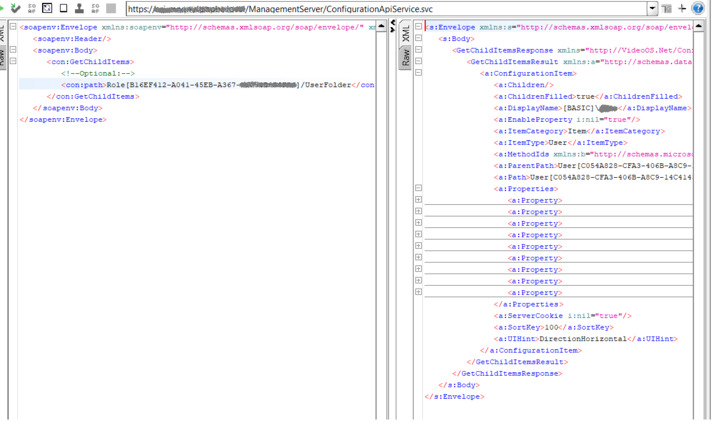The image size is (720, 423).
Task: Click the framed square icon in toolbar
Action: click(47, 8)
